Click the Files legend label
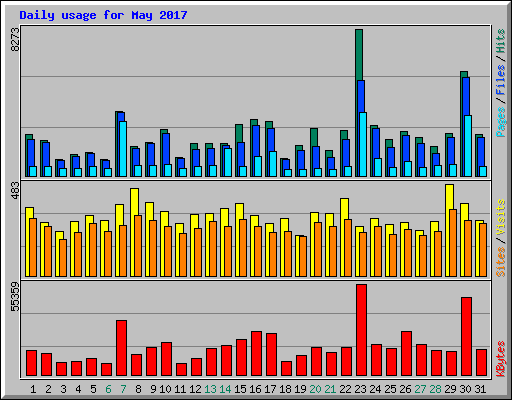Screen dimensions: 512x400 coord(501,80)
